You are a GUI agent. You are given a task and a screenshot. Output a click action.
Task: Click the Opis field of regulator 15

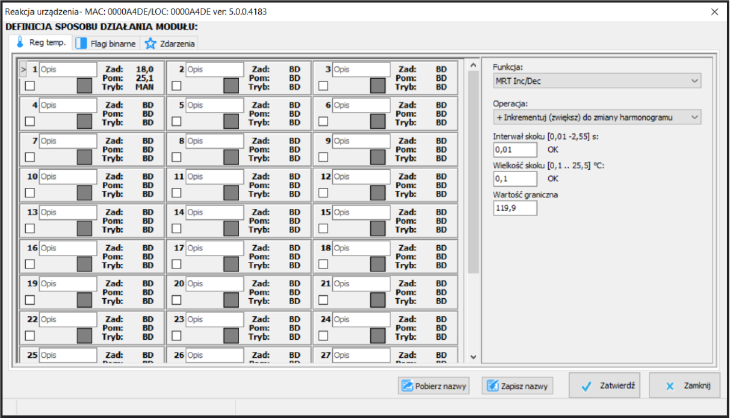(361, 212)
